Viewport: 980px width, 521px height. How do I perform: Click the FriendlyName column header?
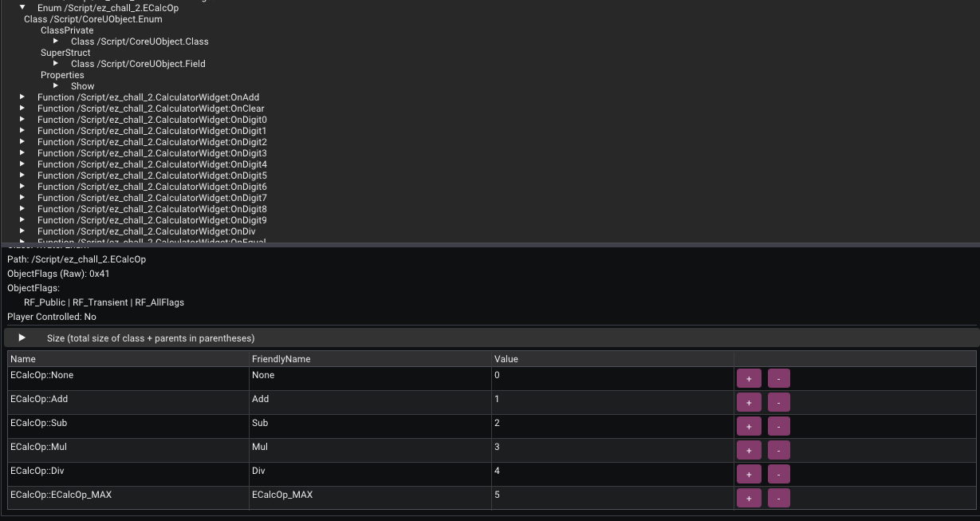pyautogui.click(x=281, y=359)
